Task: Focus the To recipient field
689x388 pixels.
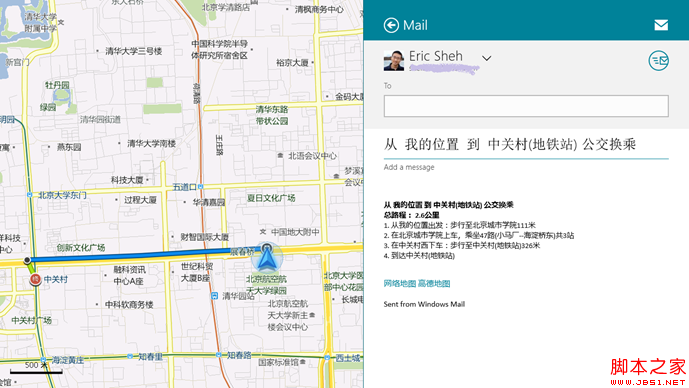Action: coord(526,106)
